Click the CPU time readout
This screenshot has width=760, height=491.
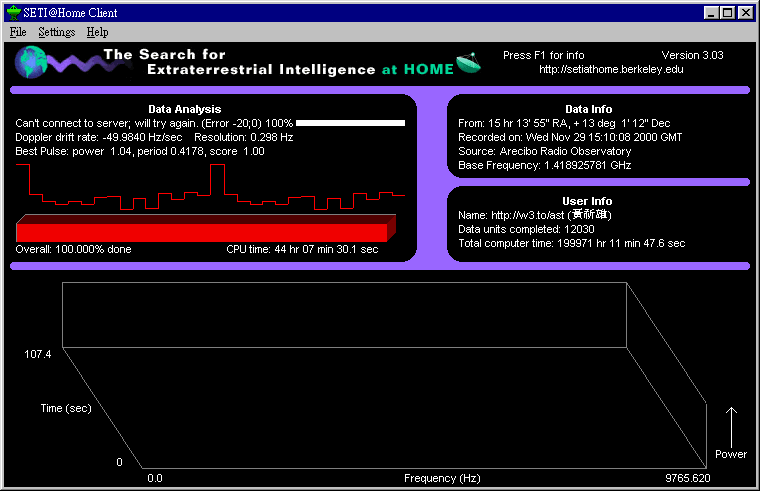[x=302, y=249]
